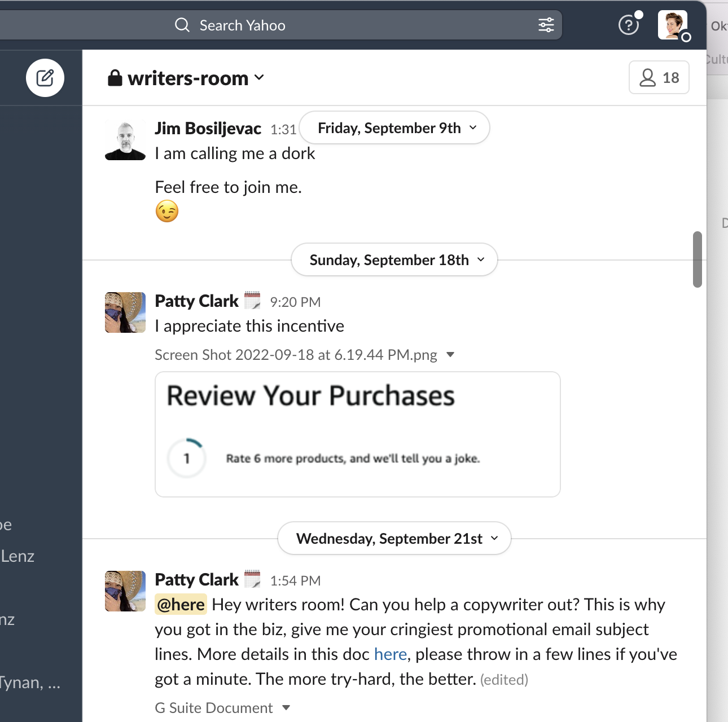Collapse the G Suite Document attachment
This screenshot has height=722, width=728.
point(286,708)
